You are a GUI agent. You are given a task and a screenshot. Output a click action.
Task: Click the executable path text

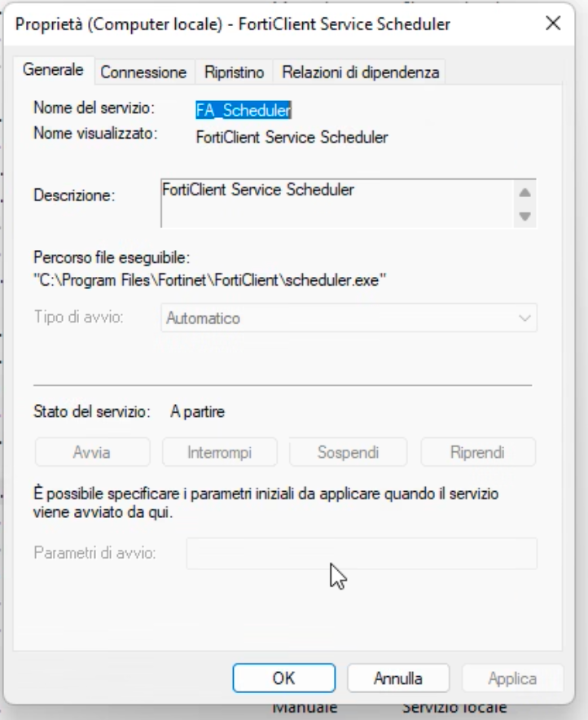209,280
